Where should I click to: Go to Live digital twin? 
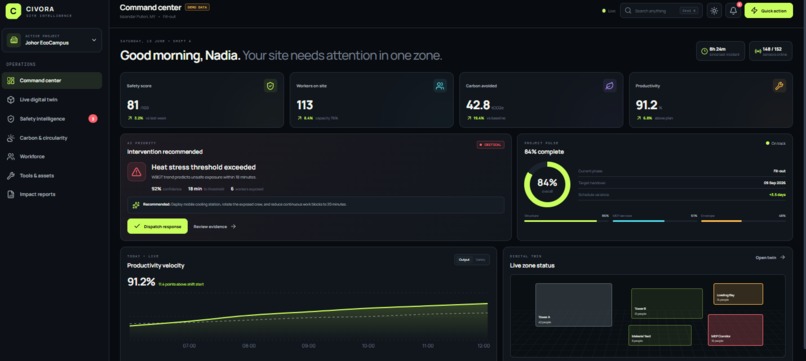pos(52,100)
